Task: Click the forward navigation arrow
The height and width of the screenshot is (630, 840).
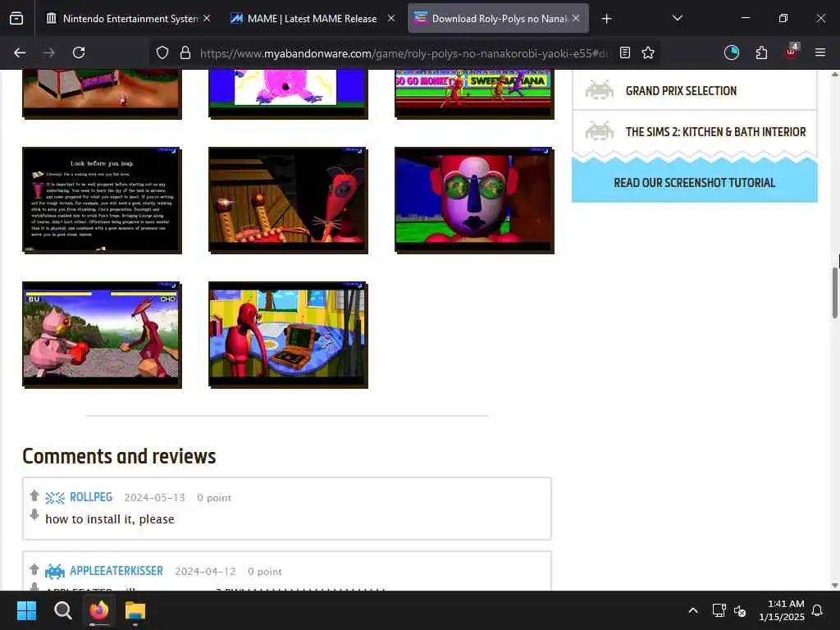Action: (x=49, y=52)
